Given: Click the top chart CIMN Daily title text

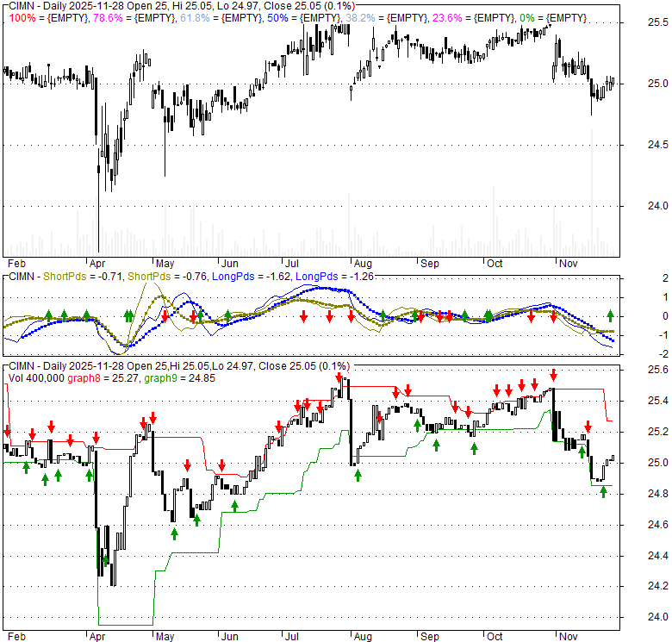Looking at the screenshot, I should pos(182,6).
